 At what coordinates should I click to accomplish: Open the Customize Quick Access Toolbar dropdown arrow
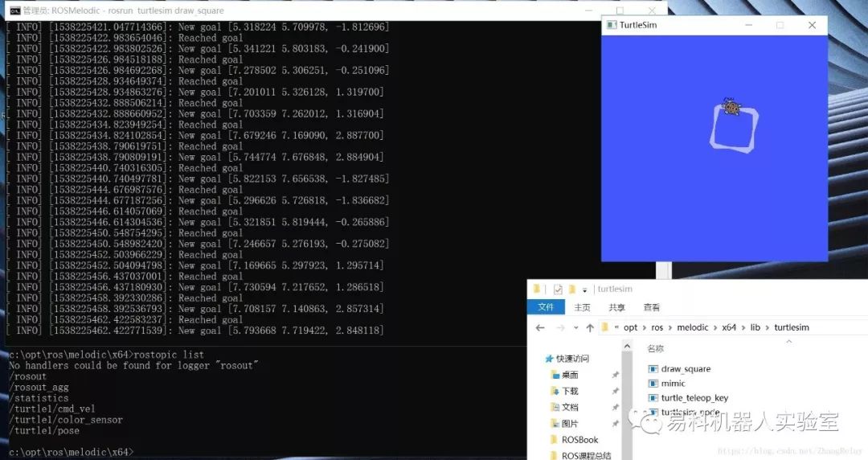click(584, 290)
